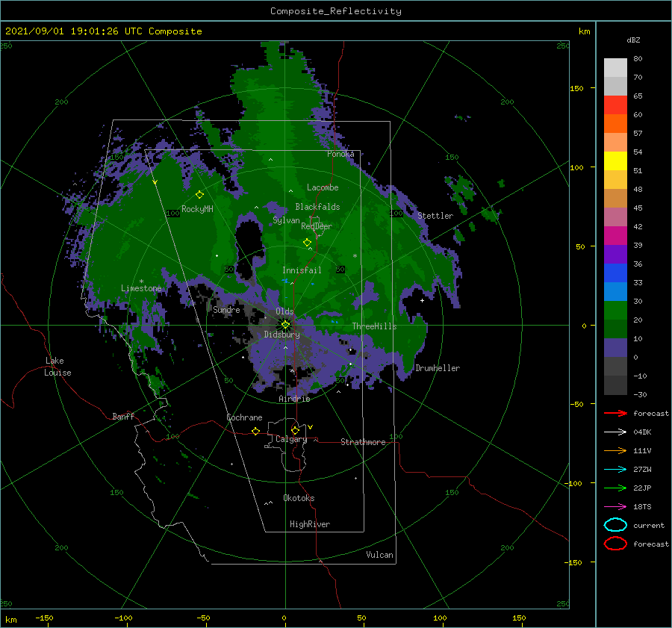
Task: Click the Okotoks label
Action: [299, 498]
